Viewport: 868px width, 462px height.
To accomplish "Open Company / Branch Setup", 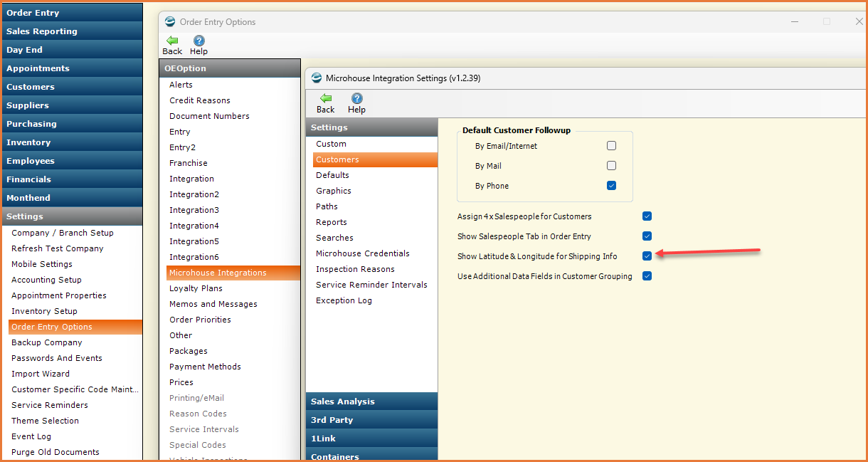I will pos(63,233).
